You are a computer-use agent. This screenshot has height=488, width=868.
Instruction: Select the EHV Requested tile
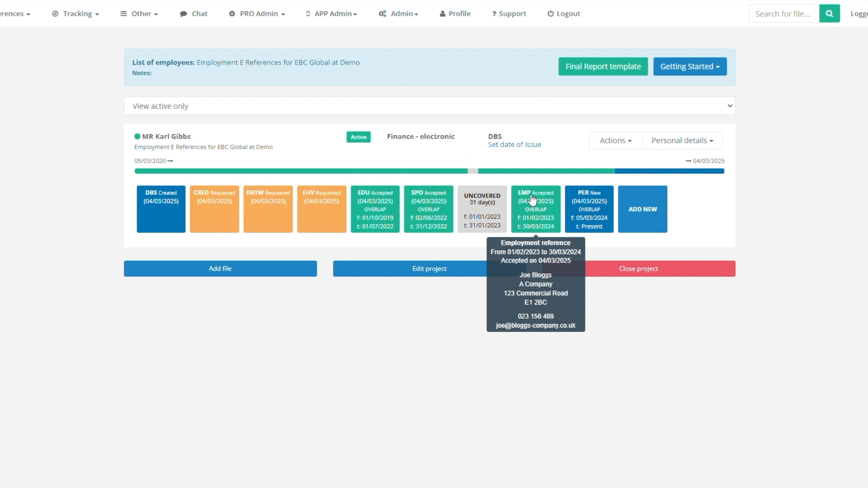pos(321,209)
